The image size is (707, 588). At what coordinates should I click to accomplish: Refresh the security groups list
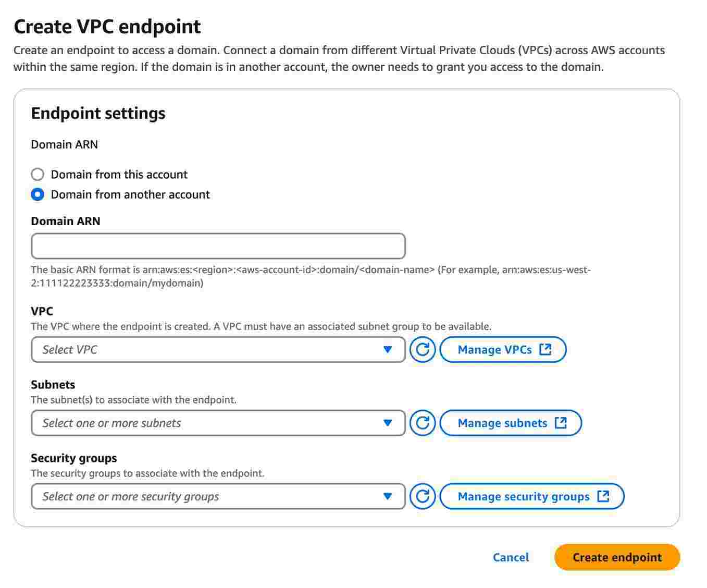coord(422,497)
